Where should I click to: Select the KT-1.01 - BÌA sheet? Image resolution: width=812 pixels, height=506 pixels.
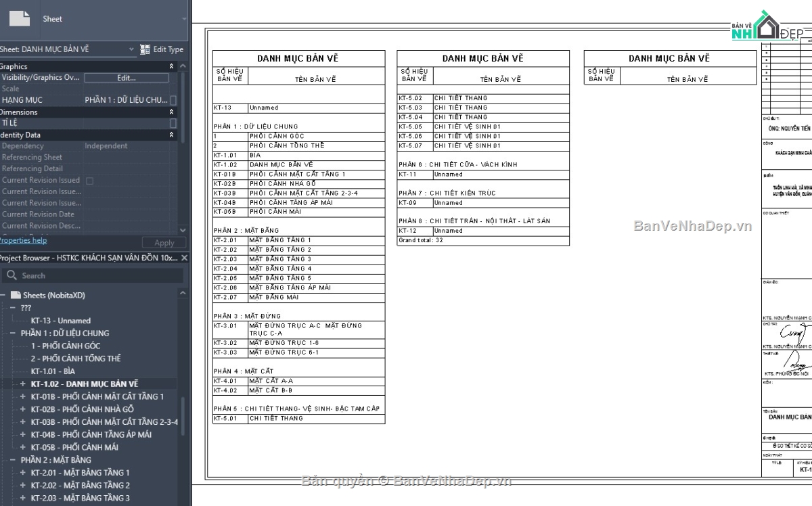click(x=53, y=371)
